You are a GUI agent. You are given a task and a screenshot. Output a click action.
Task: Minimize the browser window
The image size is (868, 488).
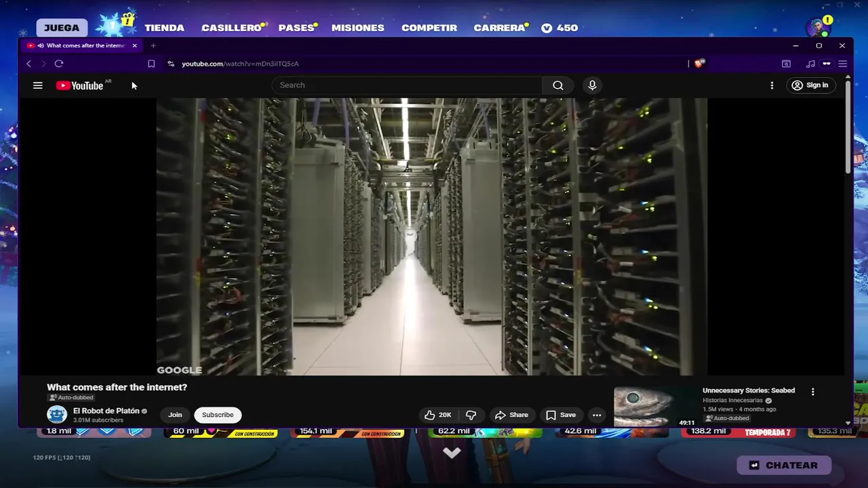coord(795,45)
